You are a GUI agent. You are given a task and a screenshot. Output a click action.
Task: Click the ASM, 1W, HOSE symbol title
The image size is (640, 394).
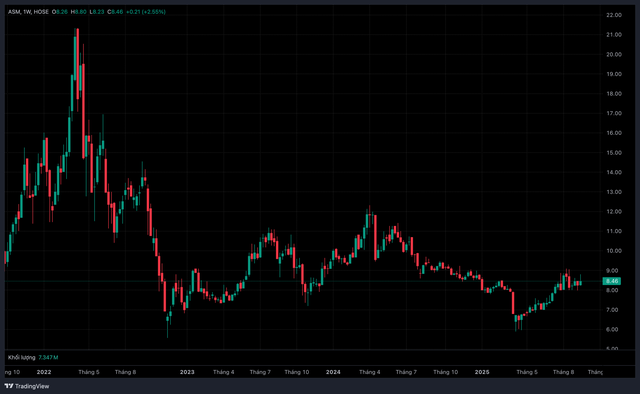click(x=28, y=12)
